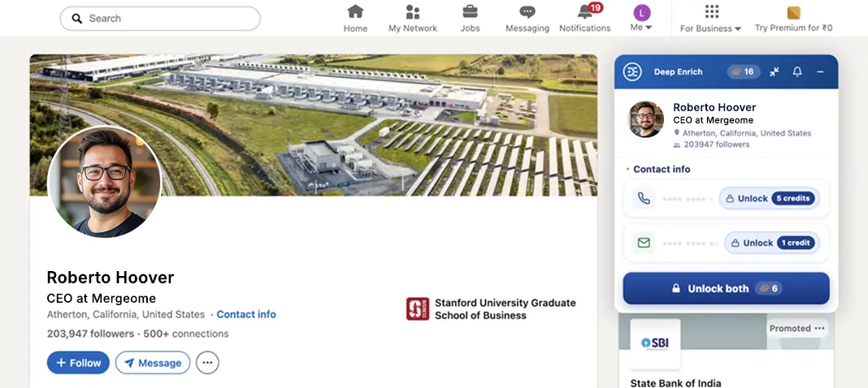Collapse the Deep Enrich panel with arrows icon
868x388 pixels.
click(x=775, y=72)
